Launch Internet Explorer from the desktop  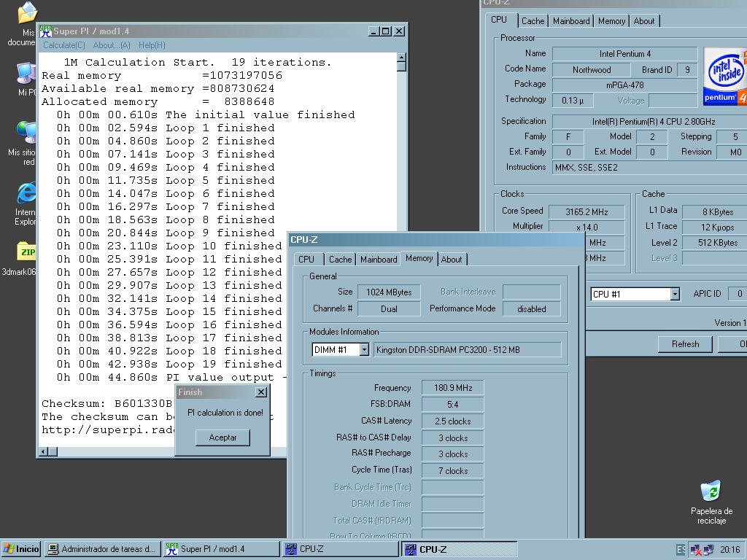click(x=27, y=192)
